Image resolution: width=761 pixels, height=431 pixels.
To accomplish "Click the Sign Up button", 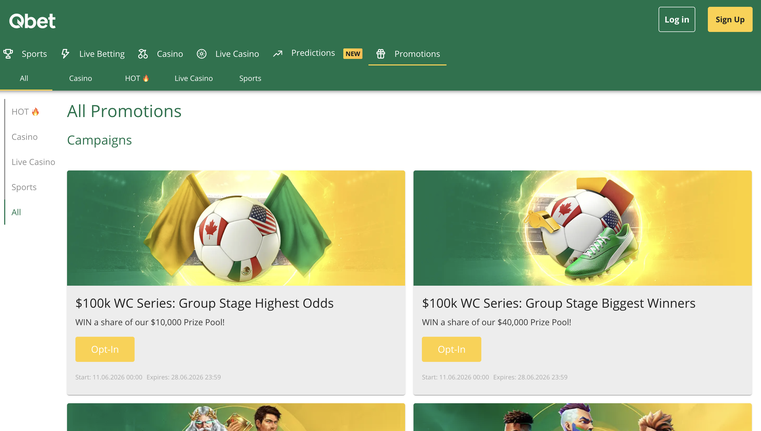I will click(730, 19).
